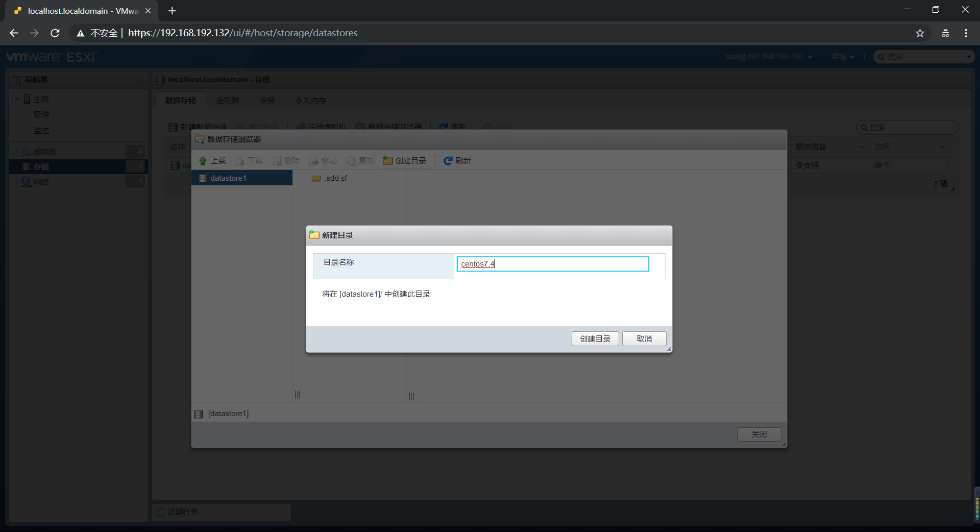Click the 受支持 cell in datastore row
The height and width of the screenshot is (532, 980).
pyautogui.click(x=807, y=165)
